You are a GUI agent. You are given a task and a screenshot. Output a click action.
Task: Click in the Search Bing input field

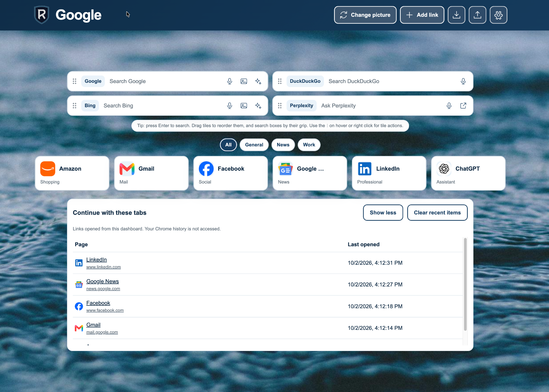click(x=162, y=106)
